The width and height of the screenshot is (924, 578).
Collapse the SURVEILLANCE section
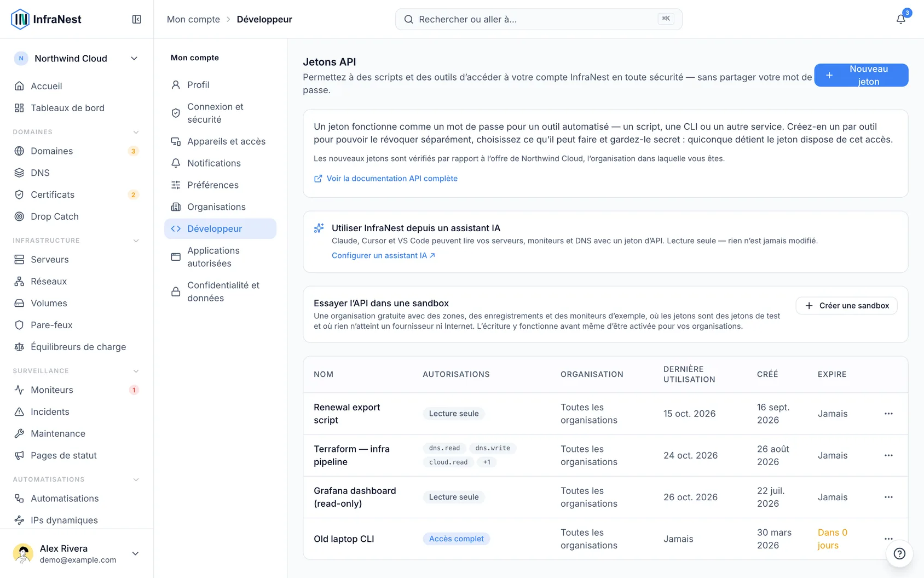point(136,371)
